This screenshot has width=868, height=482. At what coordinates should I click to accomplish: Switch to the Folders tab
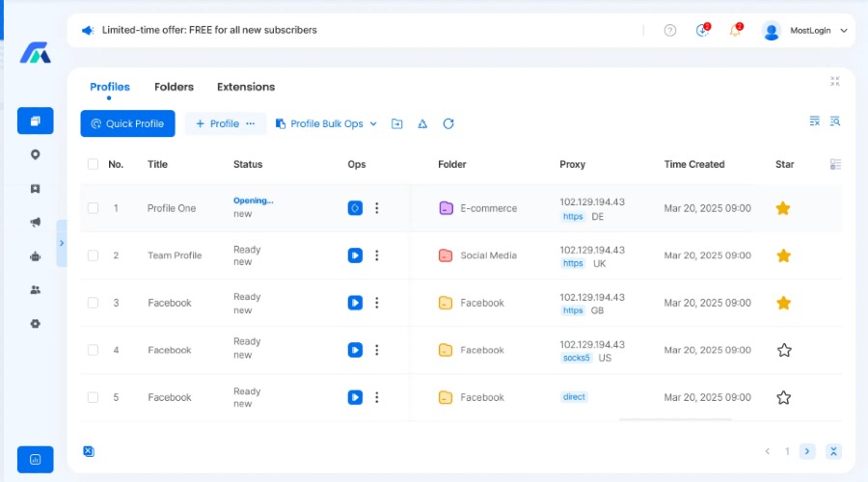[174, 87]
